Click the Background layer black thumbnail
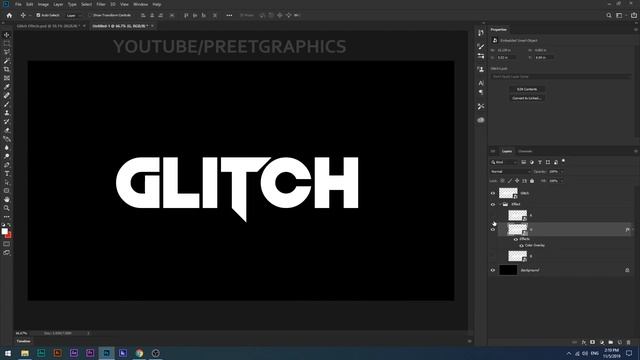Image resolution: width=640 pixels, height=360 pixels. [x=508, y=270]
